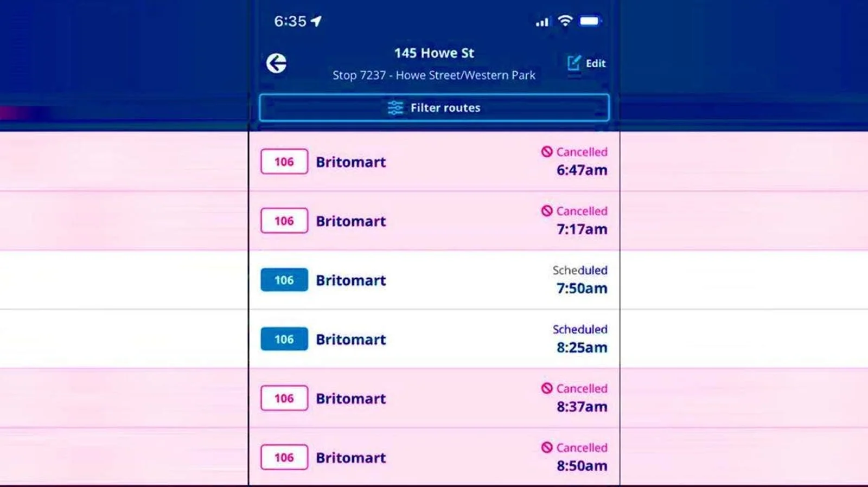Tap the cancelled icon for 8:50am
868x487 pixels.
547,447
